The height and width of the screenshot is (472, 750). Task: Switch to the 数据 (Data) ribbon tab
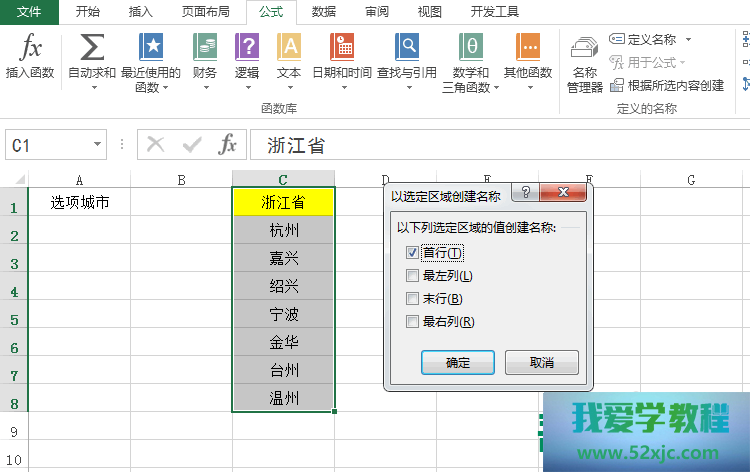[324, 12]
